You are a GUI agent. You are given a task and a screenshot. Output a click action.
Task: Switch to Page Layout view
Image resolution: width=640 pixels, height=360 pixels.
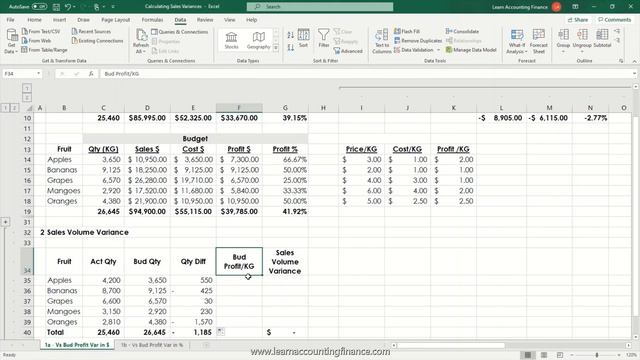pyautogui.click(x=544, y=355)
